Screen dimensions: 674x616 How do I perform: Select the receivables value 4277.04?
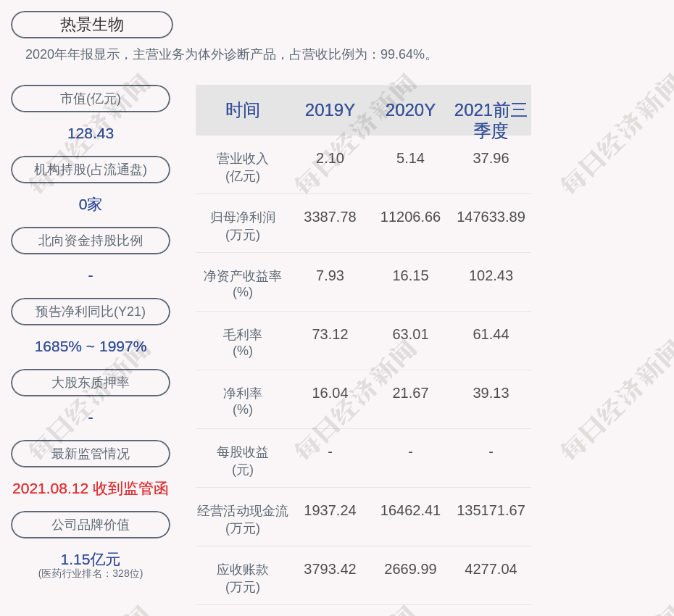pyautogui.click(x=491, y=569)
